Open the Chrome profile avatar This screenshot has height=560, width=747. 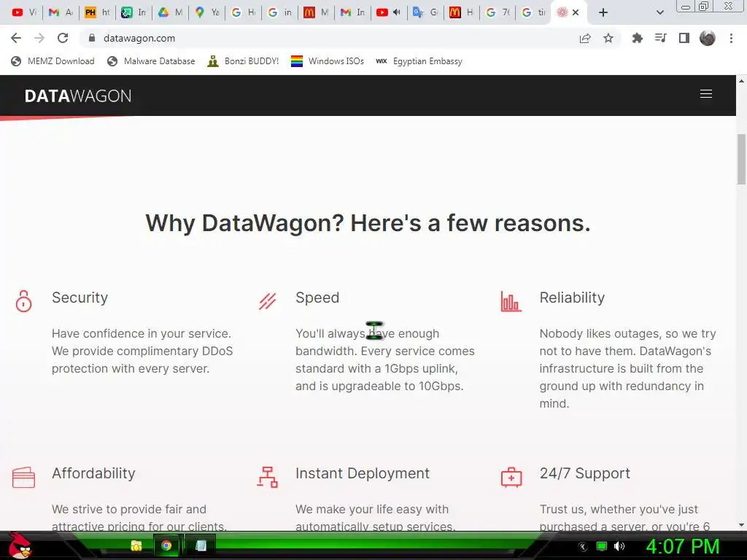pyautogui.click(x=708, y=38)
